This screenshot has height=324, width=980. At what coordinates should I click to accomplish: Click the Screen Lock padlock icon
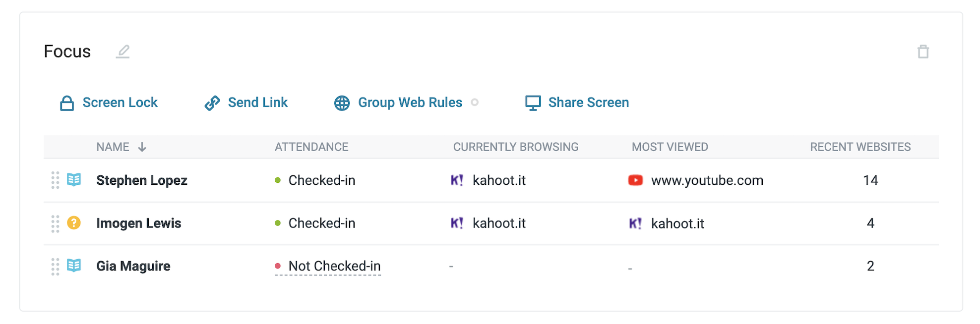click(x=67, y=103)
